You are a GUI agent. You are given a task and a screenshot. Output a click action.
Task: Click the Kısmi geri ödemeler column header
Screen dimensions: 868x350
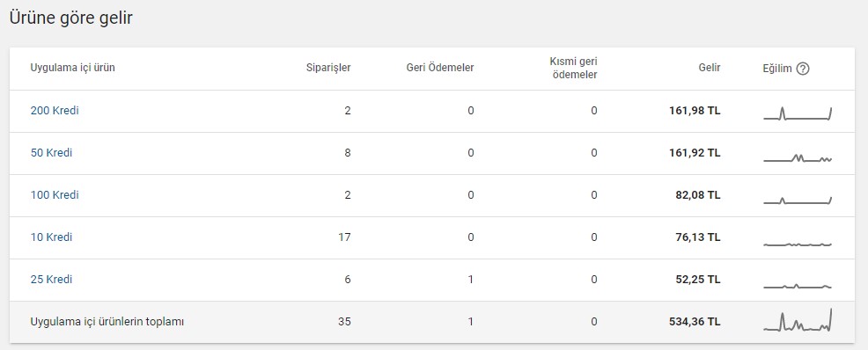[x=573, y=68]
